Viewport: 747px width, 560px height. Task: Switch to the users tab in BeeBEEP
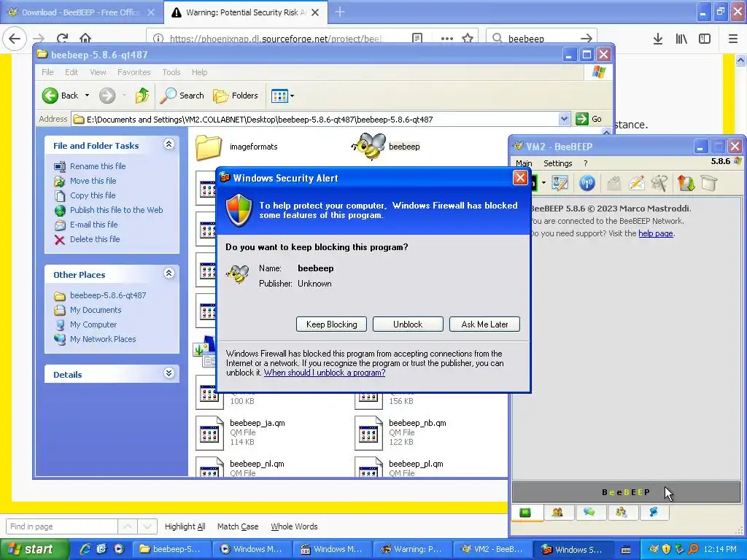pos(557,513)
